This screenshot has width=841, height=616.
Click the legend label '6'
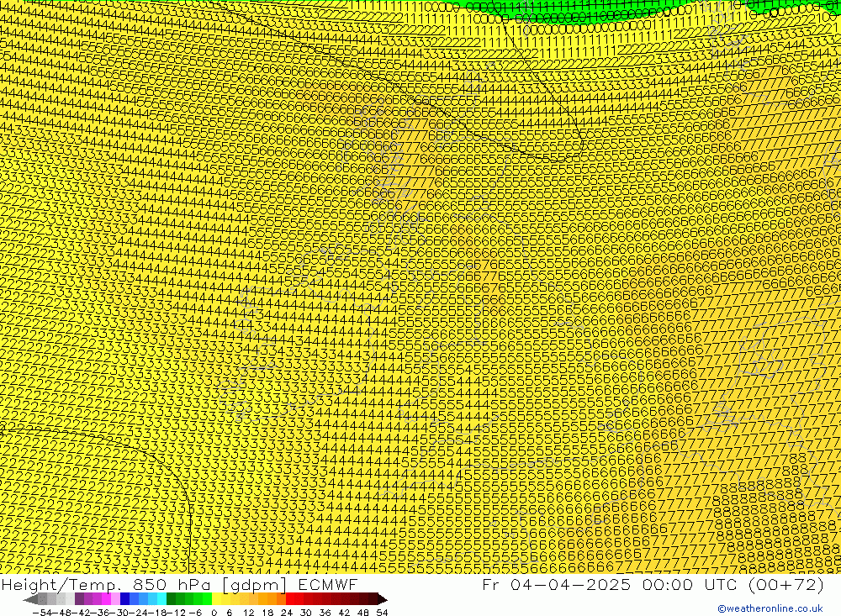click(230, 613)
